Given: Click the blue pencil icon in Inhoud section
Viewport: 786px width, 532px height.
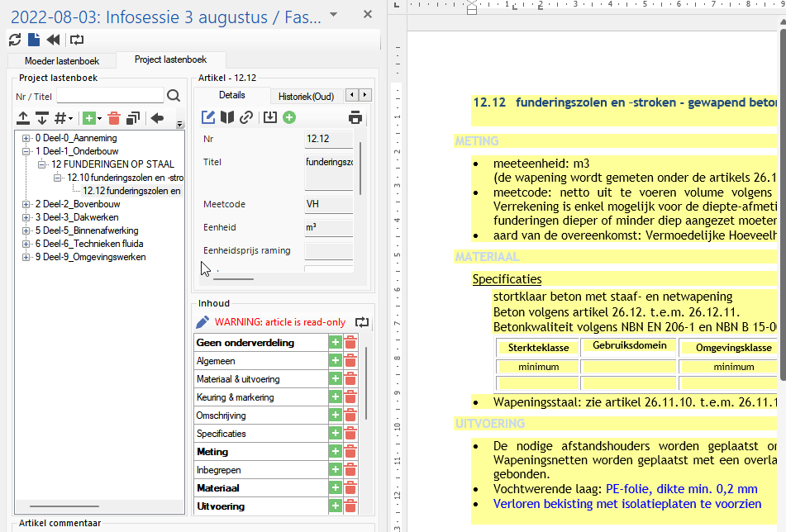Looking at the screenshot, I should click(x=202, y=322).
